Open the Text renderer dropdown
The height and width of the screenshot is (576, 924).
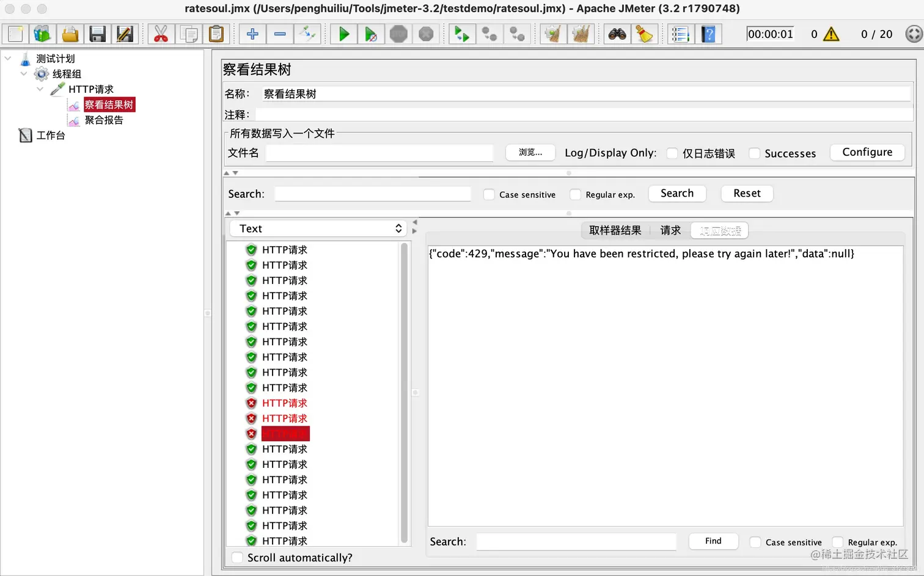click(x=318, y=228)
